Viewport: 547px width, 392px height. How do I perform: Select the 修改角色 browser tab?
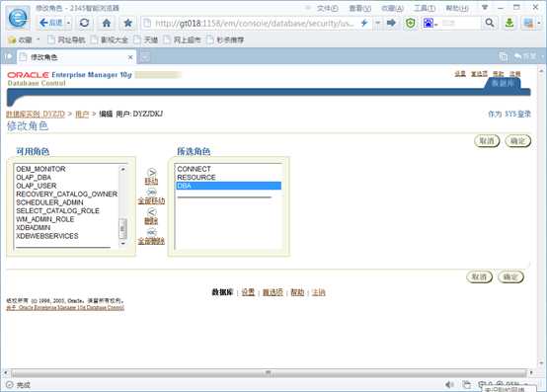pyautogui.click(x=76, y=57)
